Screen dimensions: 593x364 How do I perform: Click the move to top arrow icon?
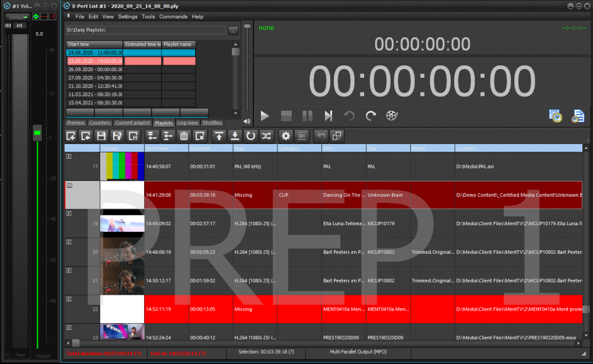(x=219, y=136)
